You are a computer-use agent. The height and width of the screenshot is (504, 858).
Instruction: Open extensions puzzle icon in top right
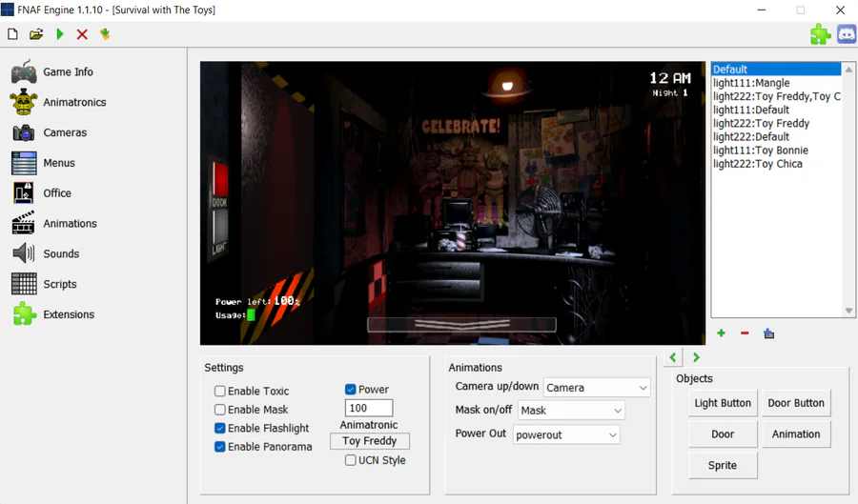(x=820, y=34)
